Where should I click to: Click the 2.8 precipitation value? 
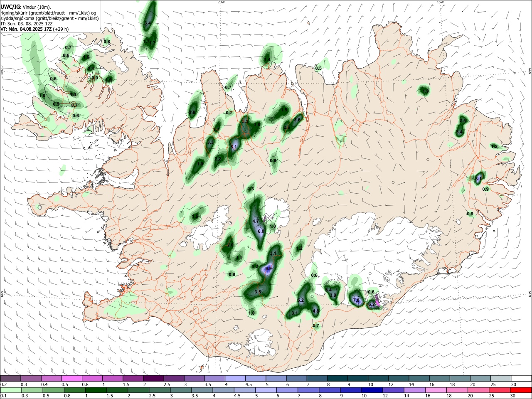(x=192, y=113)
